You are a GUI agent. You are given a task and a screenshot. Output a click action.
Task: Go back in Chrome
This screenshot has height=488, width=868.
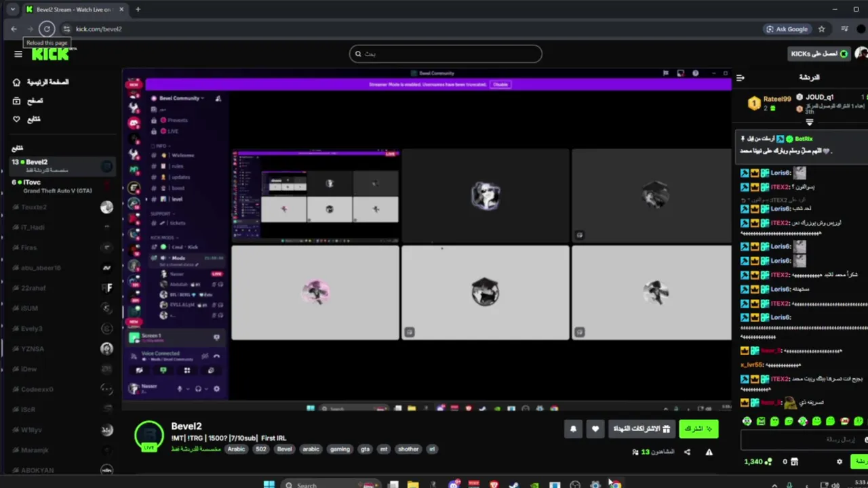tap(14, 28)
